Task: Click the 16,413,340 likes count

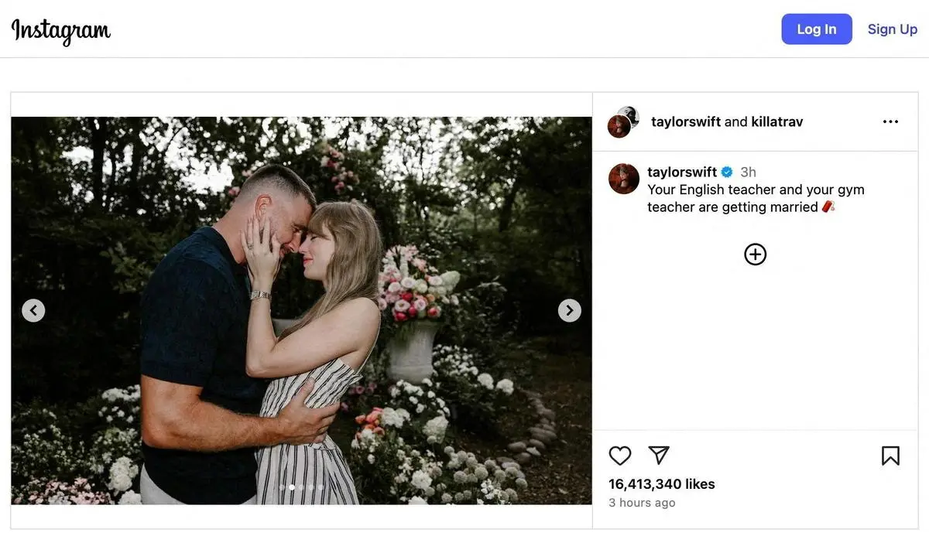Action: (661, 483)
